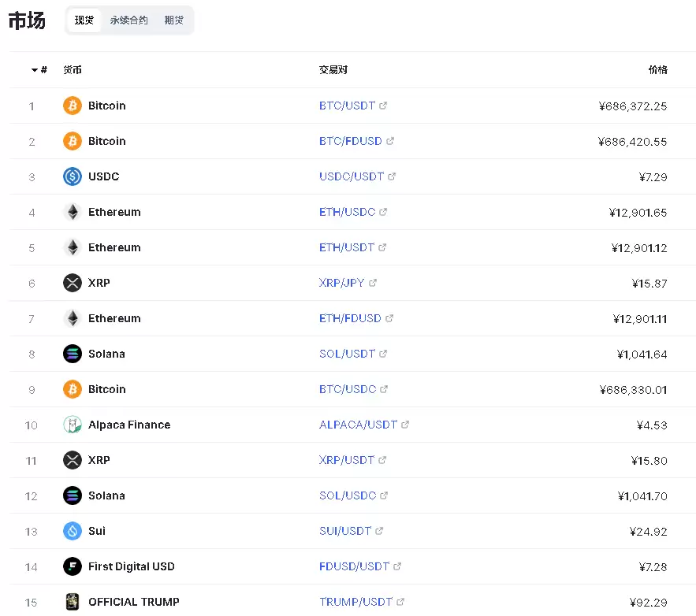Screen dimensions: 696x616
Task: Click the First Digital USD coin icon
Action: click(x=72, y=566)
